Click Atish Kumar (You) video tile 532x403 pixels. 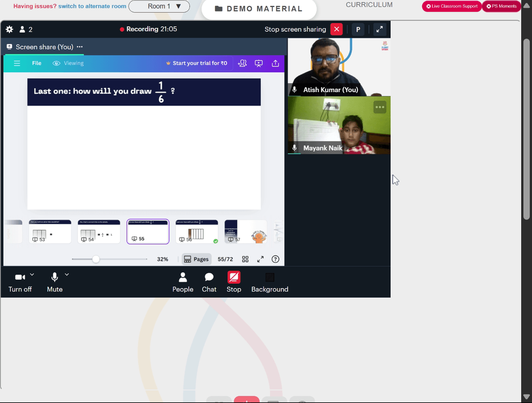point(339,67)
